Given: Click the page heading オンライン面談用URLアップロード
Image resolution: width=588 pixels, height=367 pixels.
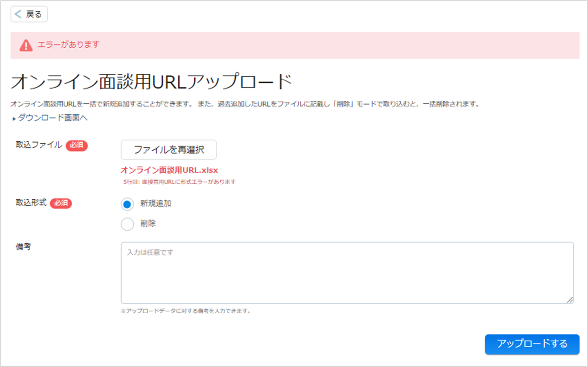Looking at the screenshot, I should coord(151,83).
